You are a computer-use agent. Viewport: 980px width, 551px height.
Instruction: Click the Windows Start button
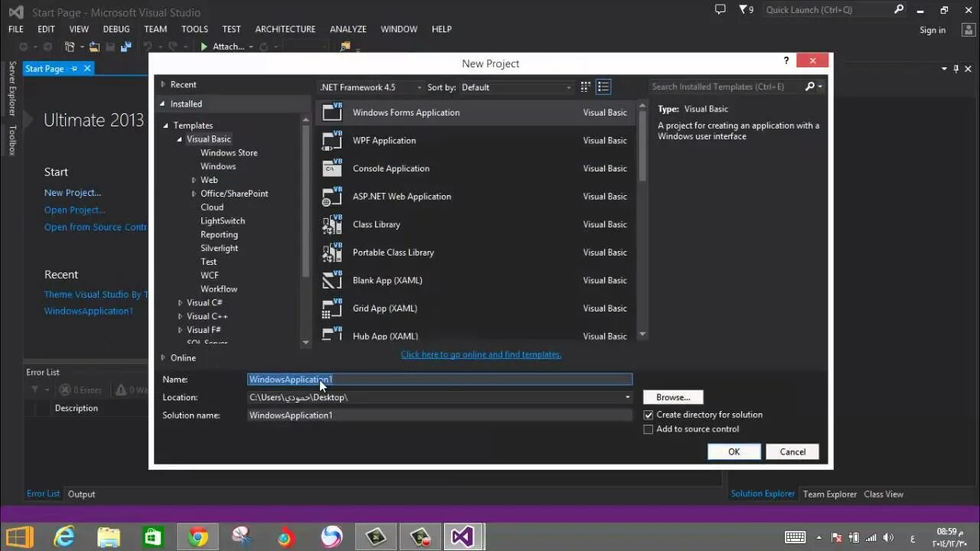(x=19, y=537)
